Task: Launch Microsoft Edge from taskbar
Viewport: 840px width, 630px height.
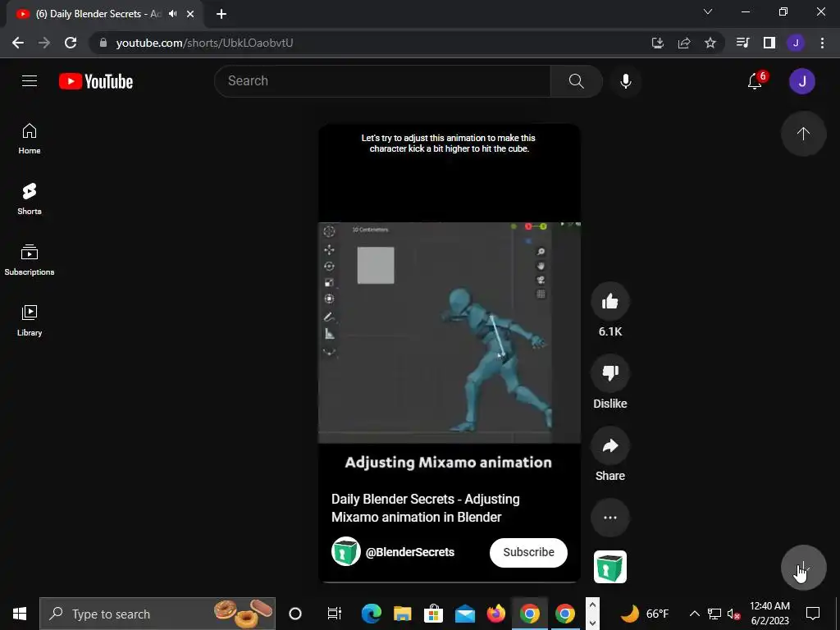Action: point(372,614)
